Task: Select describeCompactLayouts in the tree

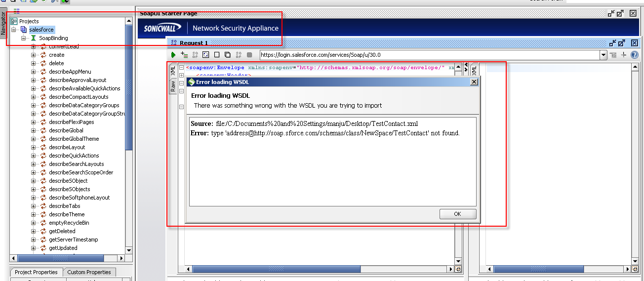Action: pyautogui.click(x=79, y=97)
